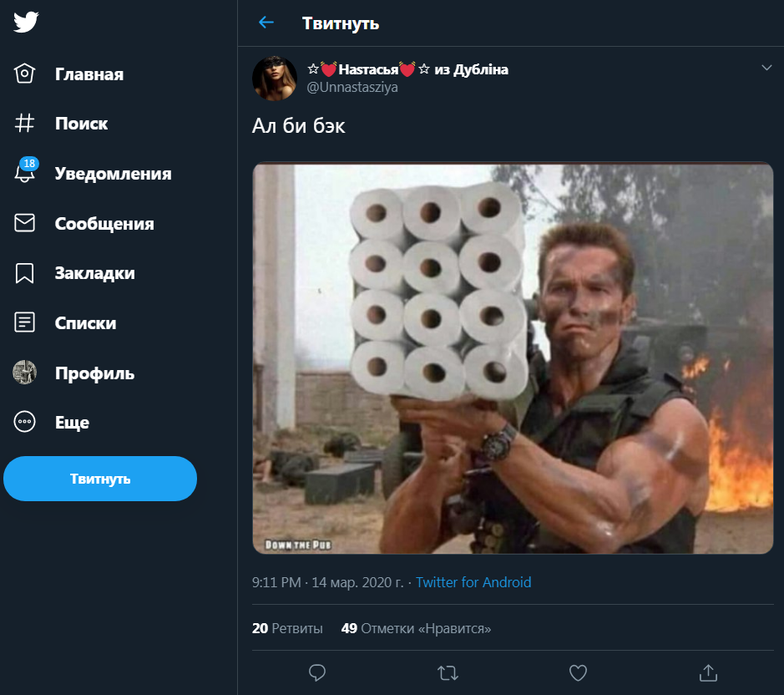Viewport: 784px width, 695px height.
Task: Click the Home house icon
Action: [x=25, y=74]
